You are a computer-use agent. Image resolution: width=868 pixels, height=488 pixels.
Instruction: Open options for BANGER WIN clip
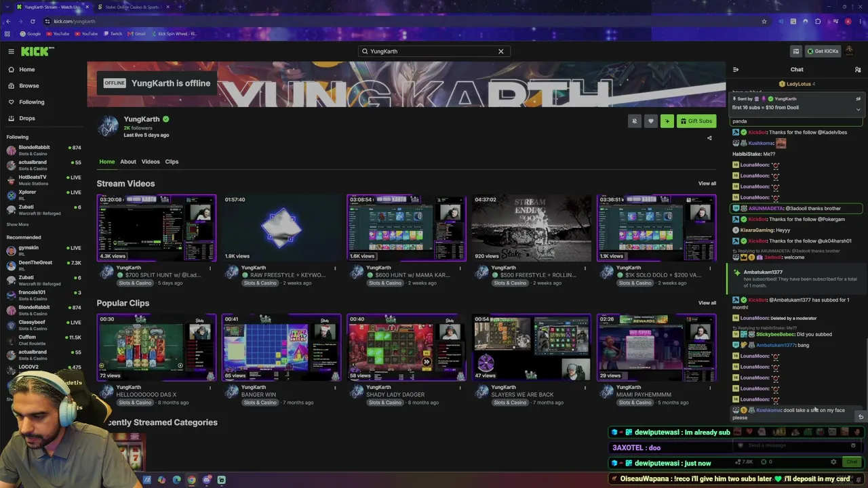pos(335,388)
